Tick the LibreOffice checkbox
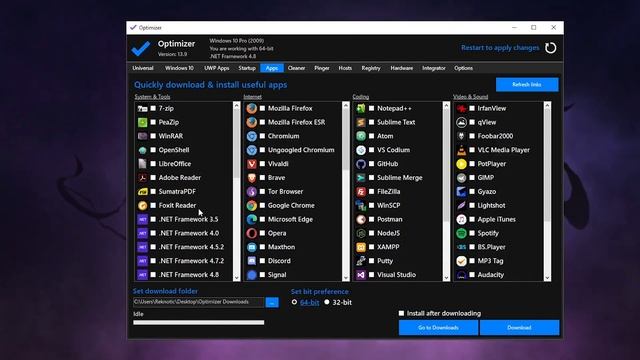Viewport: 640px width, 360px height. tap(153, 164)
